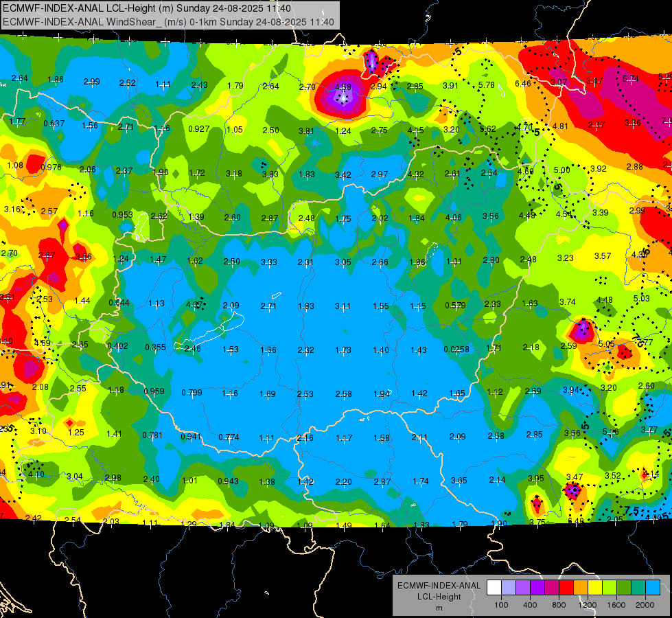
Task: Click the wind shear value 4.32
Action: coord(416,174)
